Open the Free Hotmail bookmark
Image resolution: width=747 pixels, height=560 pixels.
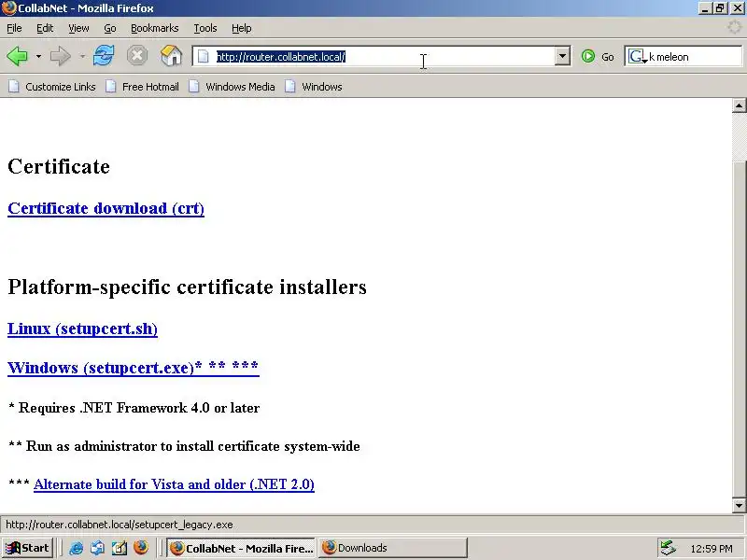[x=143, y=87]
